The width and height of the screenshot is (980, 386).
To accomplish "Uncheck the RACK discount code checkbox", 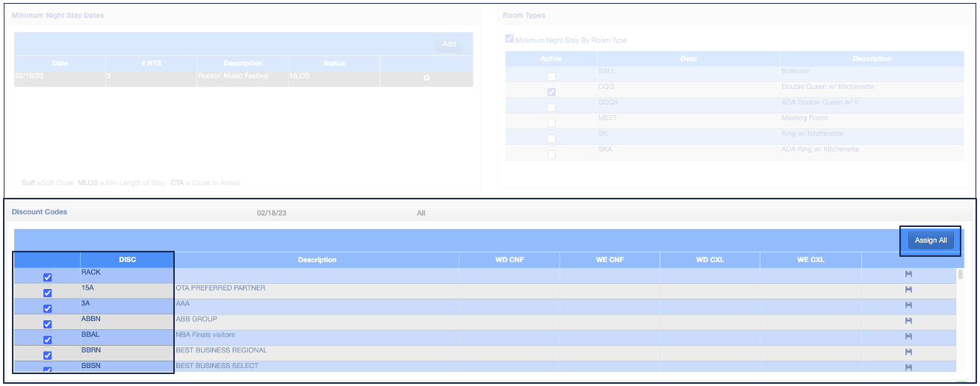I will (48, 278).
